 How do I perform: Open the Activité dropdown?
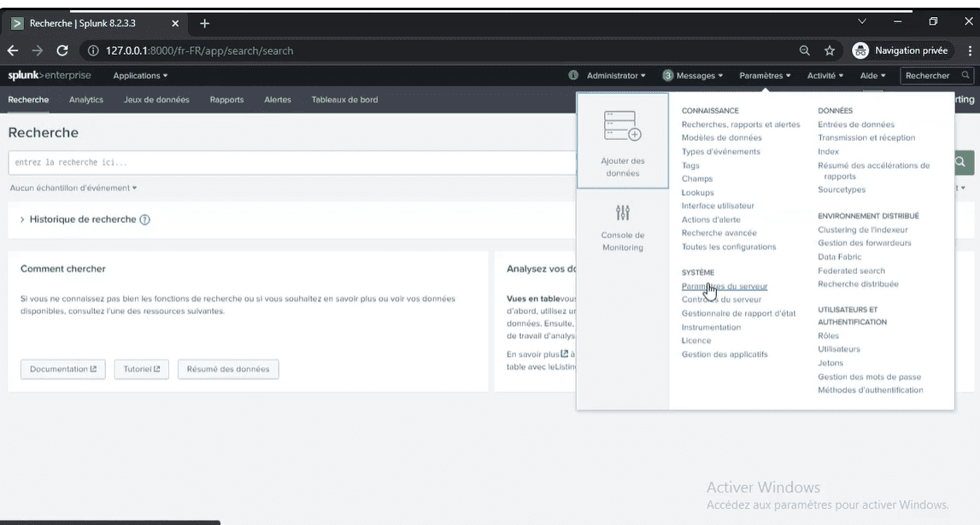tap(825, 75)
